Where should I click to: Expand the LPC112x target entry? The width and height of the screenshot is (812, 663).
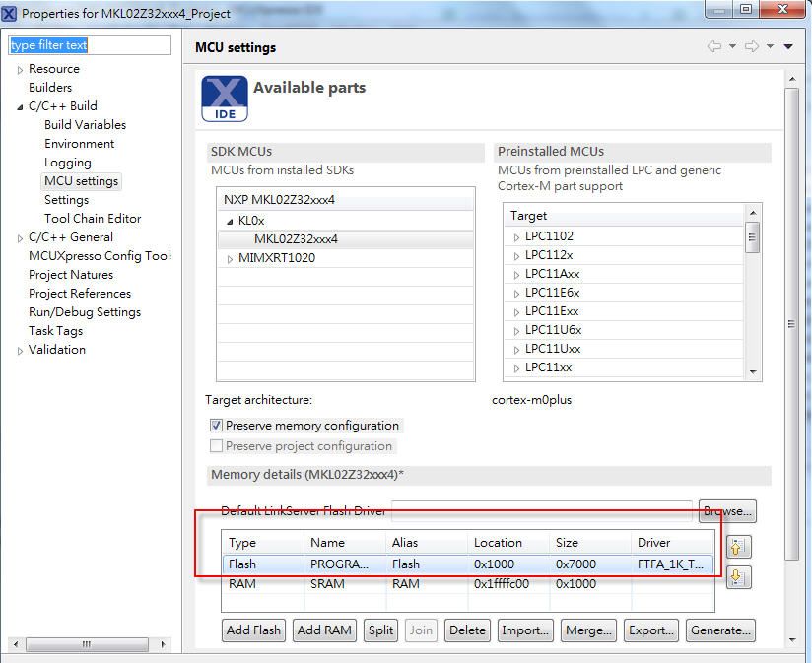coord(516,256)
